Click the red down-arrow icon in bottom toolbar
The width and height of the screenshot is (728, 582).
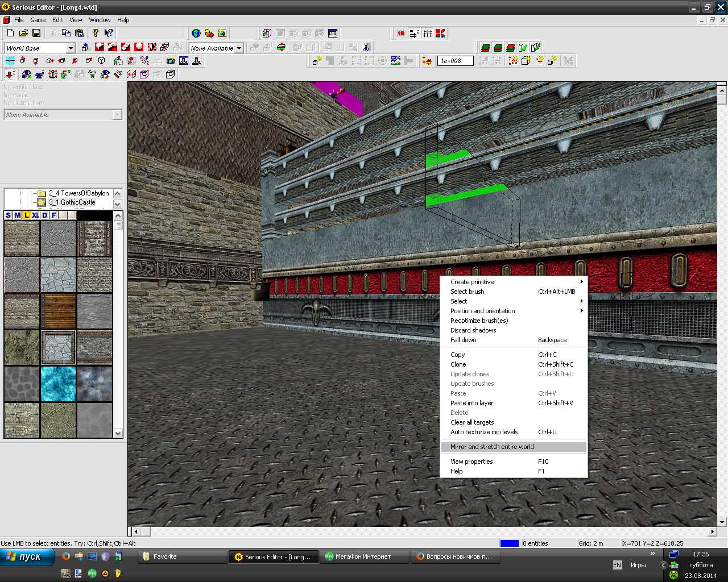[10, 74]
